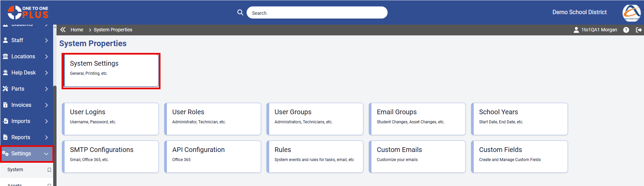
Task: Click the district logo in header
Action: tap(631, 13)
